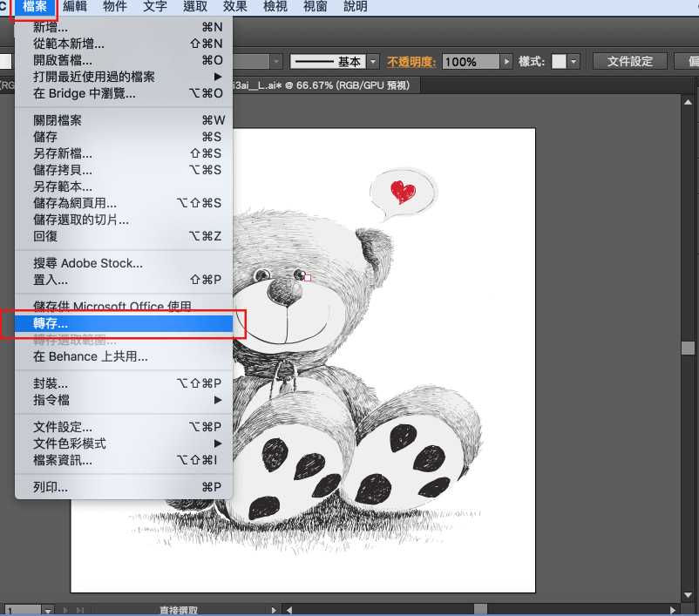The height and width of the screenshot is (616, 699).
Task: Choose 另存新檔 (Save As) menu entry
Action: (x=63, y=153)
